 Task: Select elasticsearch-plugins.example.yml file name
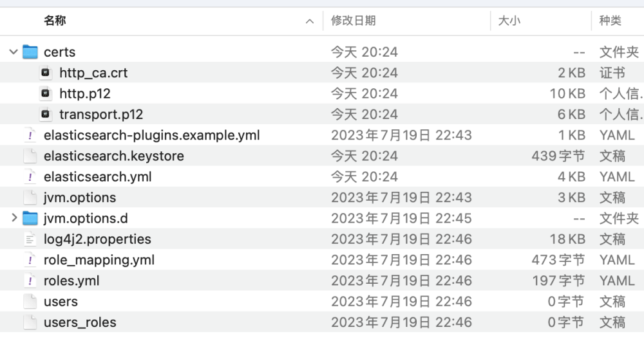(x=151, y=135)
